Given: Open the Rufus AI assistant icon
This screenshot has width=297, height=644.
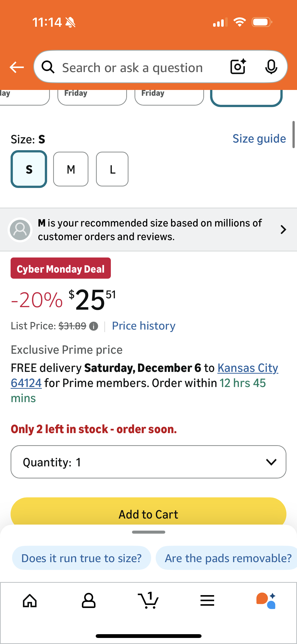Looking at the screenshot, I should click(x=266, y=601).
